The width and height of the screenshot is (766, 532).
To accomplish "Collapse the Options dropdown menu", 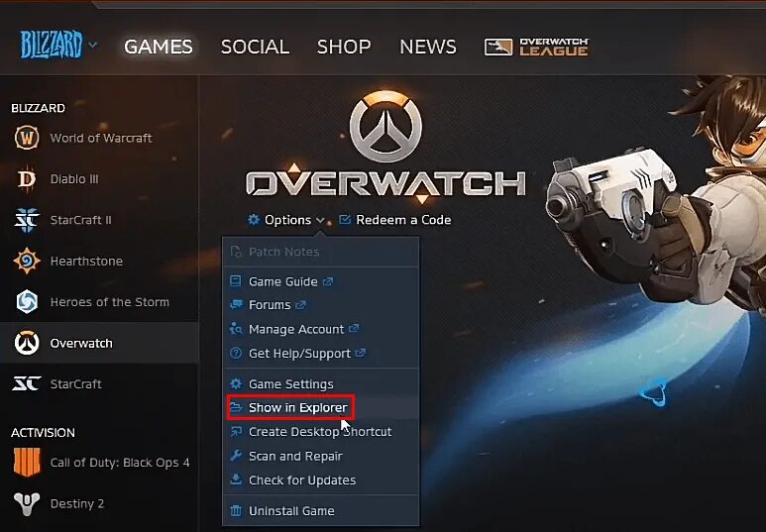I will point(286,220).
